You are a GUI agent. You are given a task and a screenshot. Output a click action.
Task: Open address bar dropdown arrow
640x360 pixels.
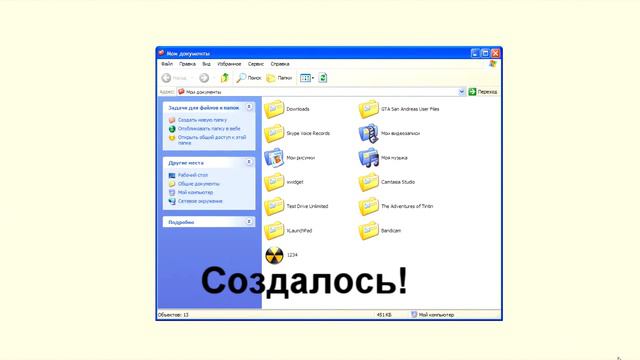[461, 92]
